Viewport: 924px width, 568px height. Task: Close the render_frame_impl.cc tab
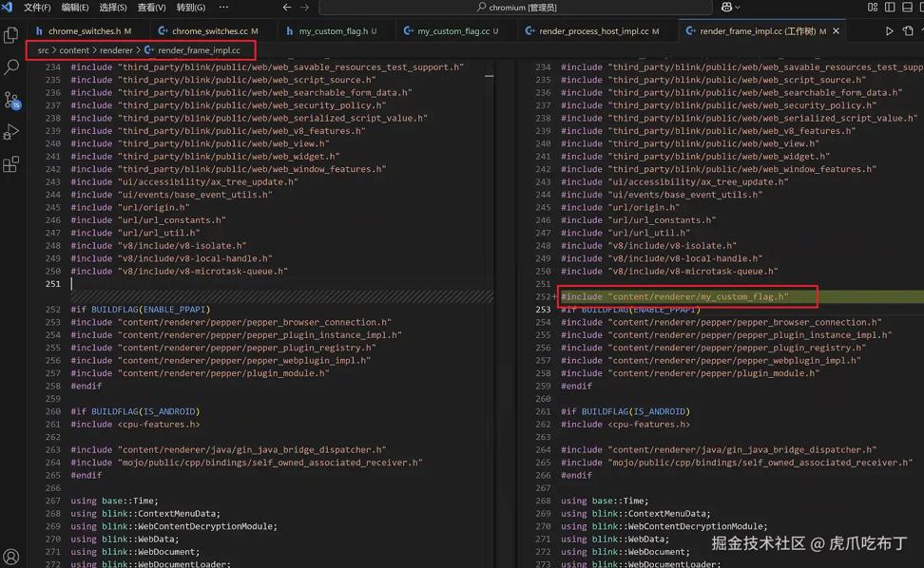point(836,30)
